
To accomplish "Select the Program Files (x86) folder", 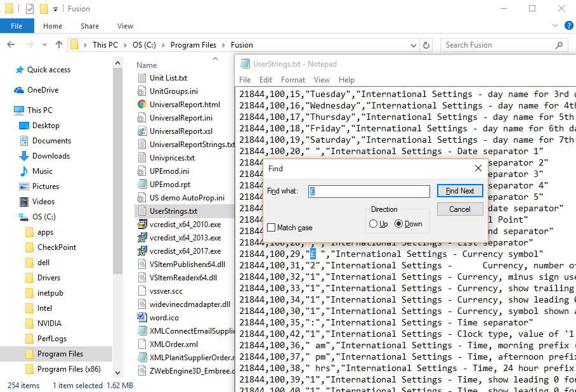I will (69, 369).
